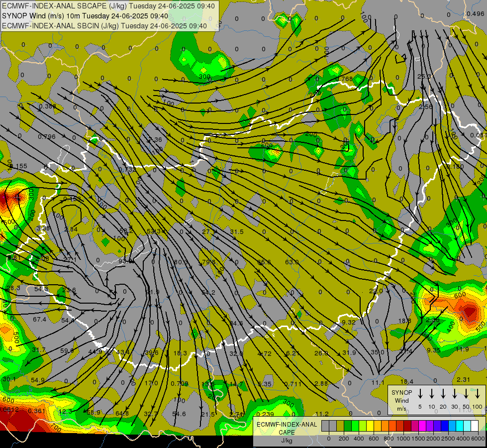Viewport: 487px width, 448px height.
Task: Click the 0.368 value on the map
Action: pos(48,107)
